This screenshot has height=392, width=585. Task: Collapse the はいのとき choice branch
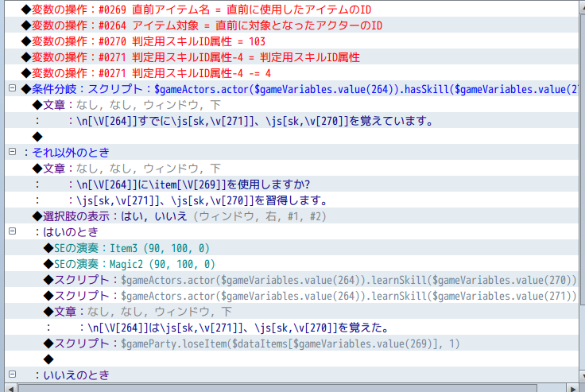click(12, 231)
